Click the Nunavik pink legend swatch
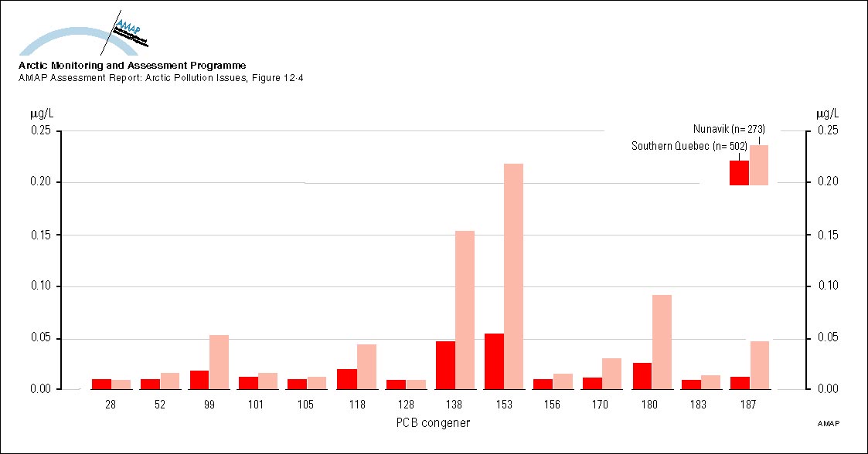Screen dimensions: 868x454 click(759, 164)
